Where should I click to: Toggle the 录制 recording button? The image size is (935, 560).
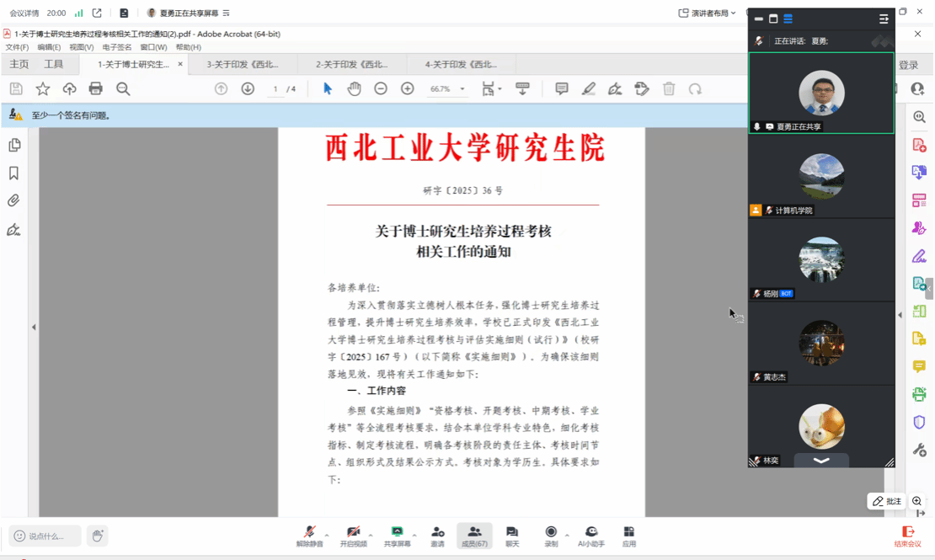point(551,536)
